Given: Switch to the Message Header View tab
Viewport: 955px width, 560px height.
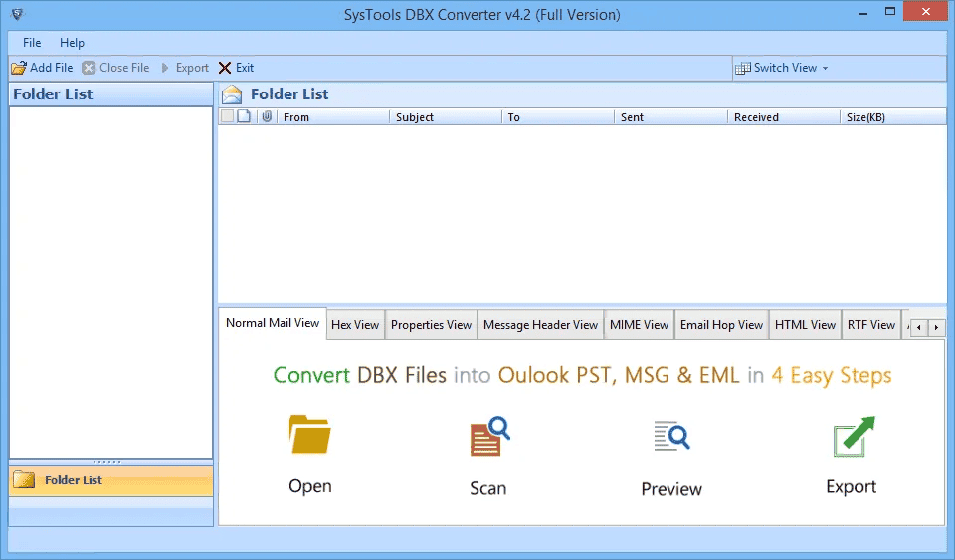Looking at the screenshot, I should (x=540, y=325).
